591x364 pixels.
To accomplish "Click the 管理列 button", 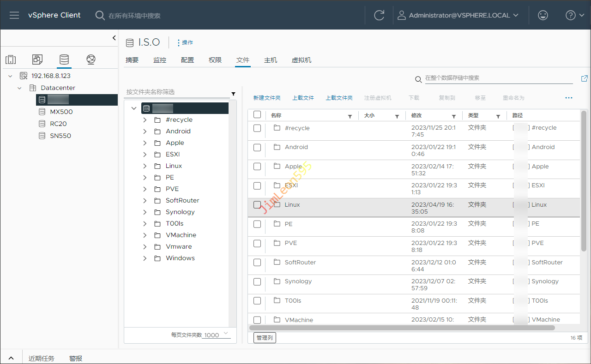I will (x=265, y=338).
